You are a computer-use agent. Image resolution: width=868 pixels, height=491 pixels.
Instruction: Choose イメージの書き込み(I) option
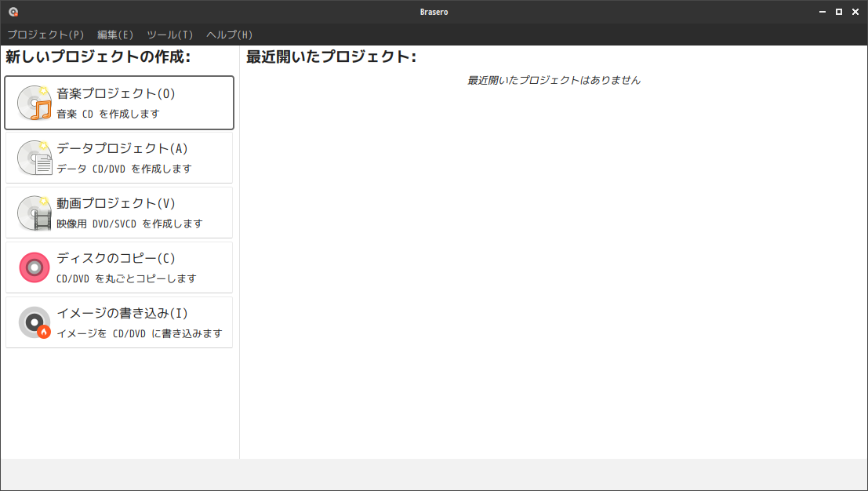pyautogui.click(x=119, y=322)
